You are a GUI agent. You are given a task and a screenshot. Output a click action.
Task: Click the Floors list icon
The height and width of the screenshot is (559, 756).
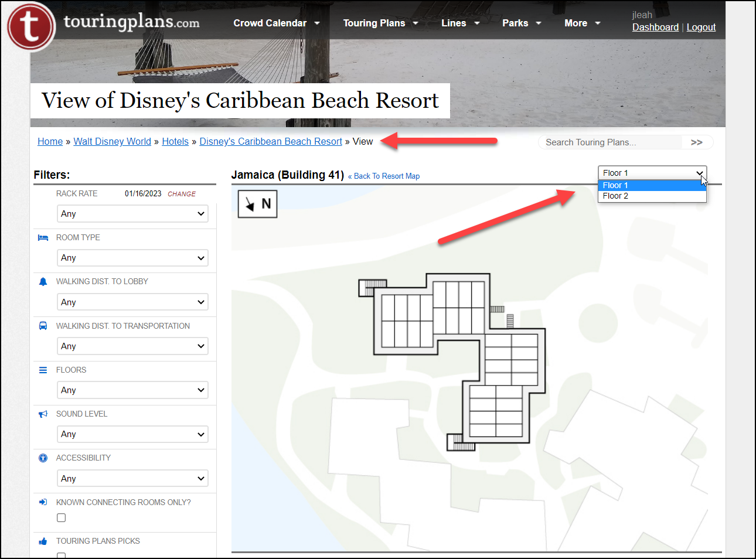pyautogui.click(x=43, y=370)
